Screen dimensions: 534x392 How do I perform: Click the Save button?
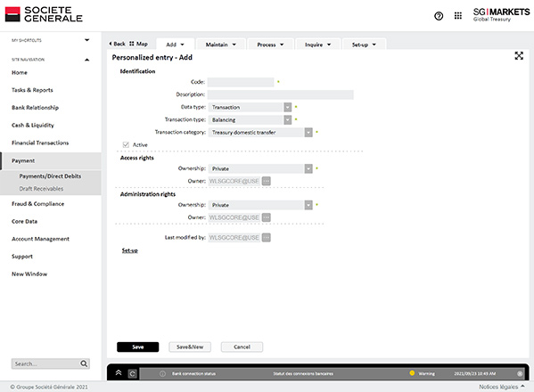click(x=138, y=347)
